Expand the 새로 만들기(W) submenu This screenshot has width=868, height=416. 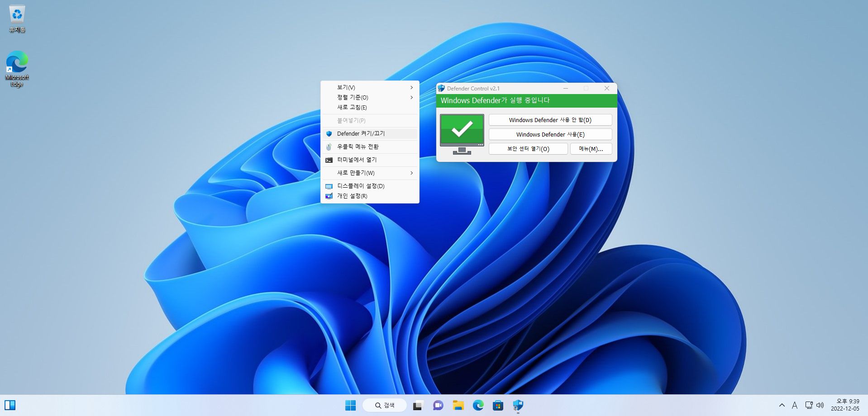click(370, 173)
